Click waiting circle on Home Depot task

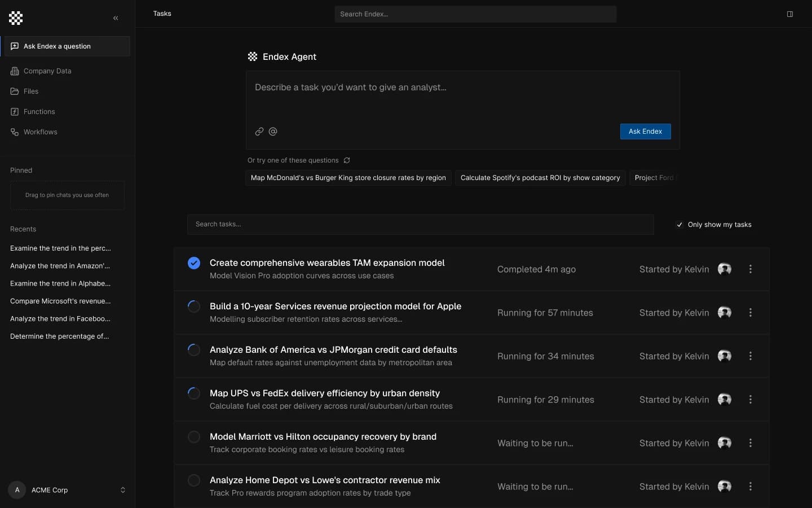[x=194, y=480]
